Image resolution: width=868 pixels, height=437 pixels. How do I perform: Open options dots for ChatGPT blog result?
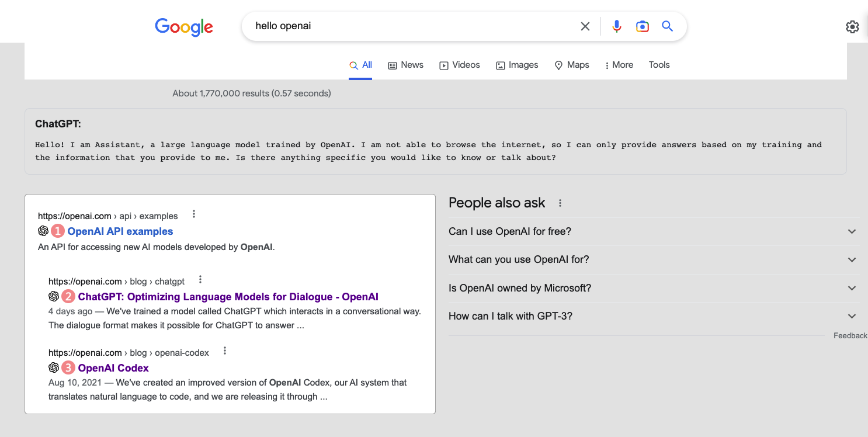tap(200, 280)
